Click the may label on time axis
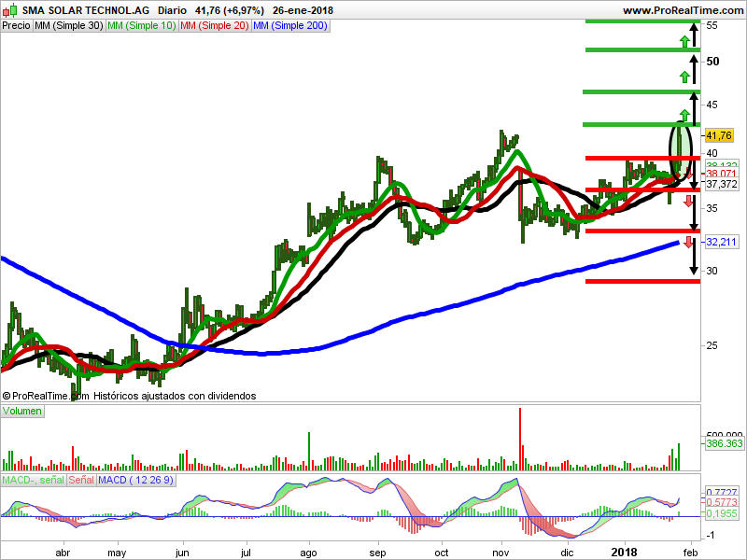 coord(117,553)
